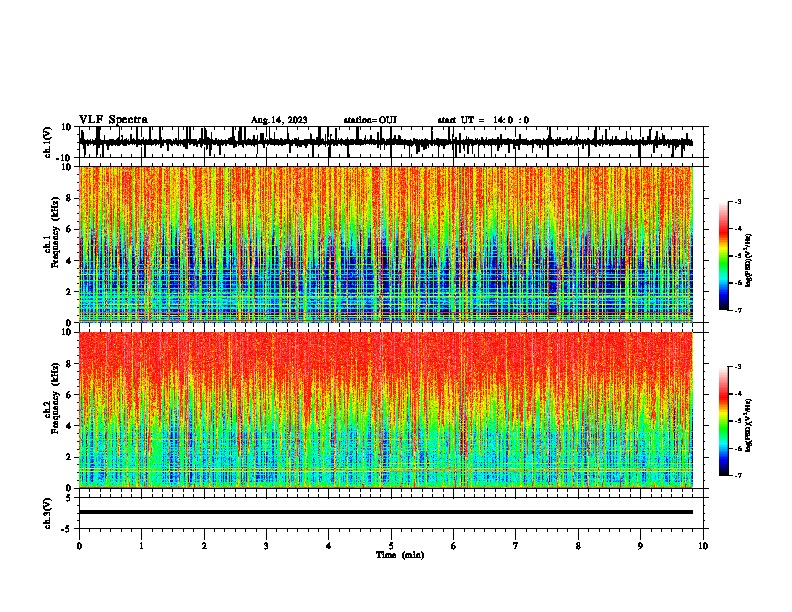Click the 'Time (min)' axis label
792x612 pixels.
400,555
